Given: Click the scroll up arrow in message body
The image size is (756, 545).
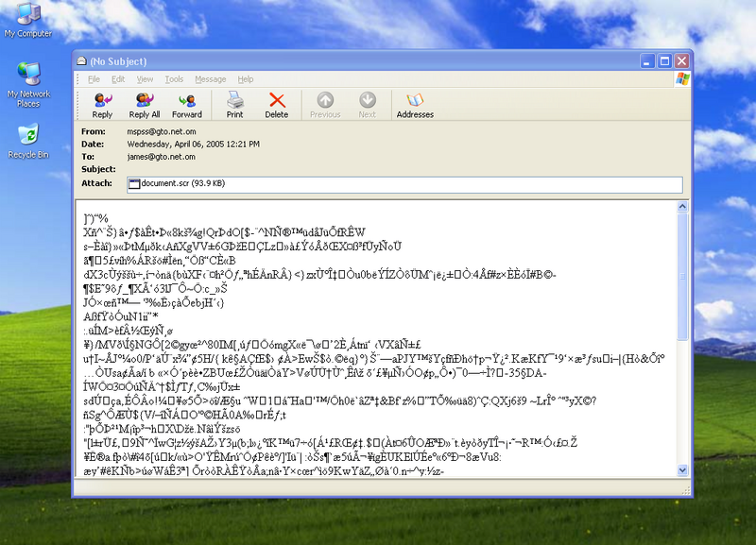Looking at the screenshot, I should (x=682, y=207).
